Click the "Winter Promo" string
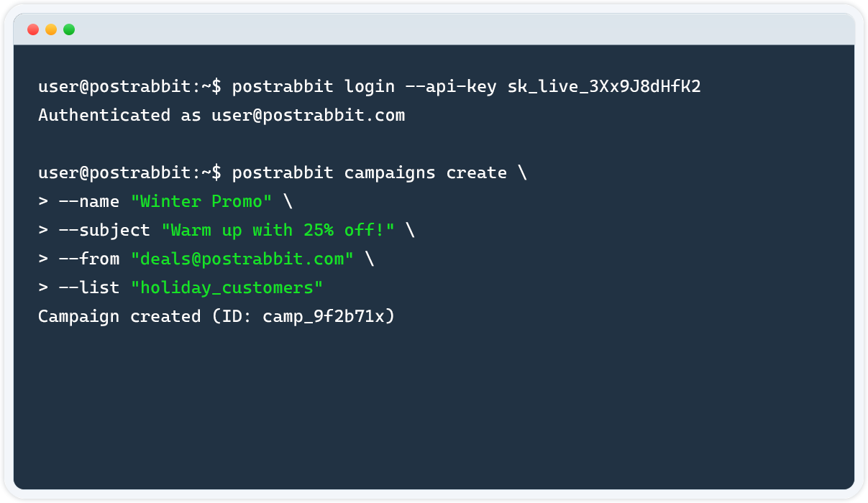This screenshot has width=868, height=503. pos(201,202)
